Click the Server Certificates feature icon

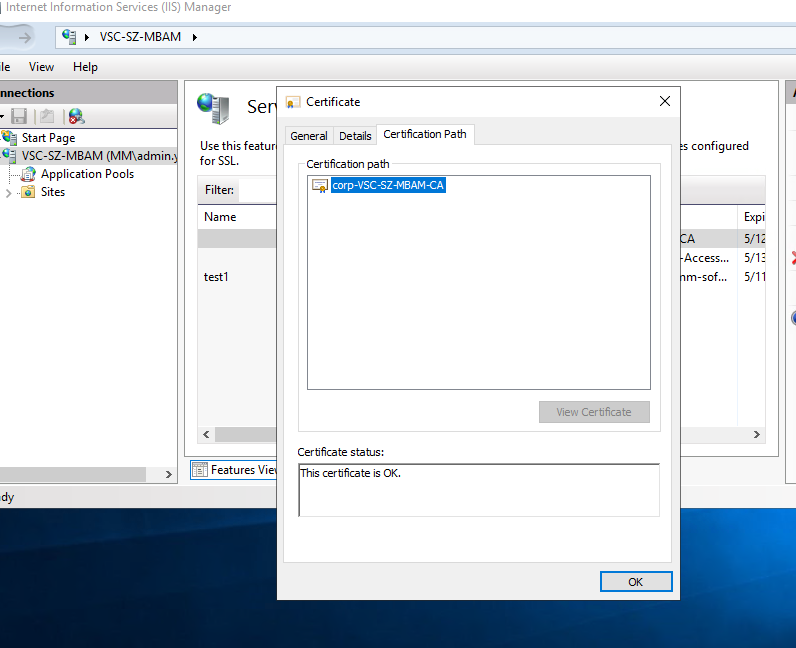click(x=213, y=108)
